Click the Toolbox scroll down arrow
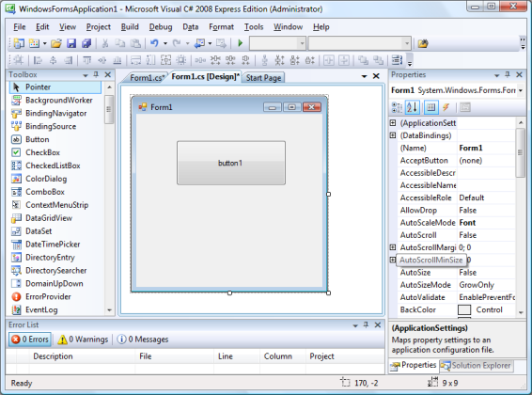 109,310
